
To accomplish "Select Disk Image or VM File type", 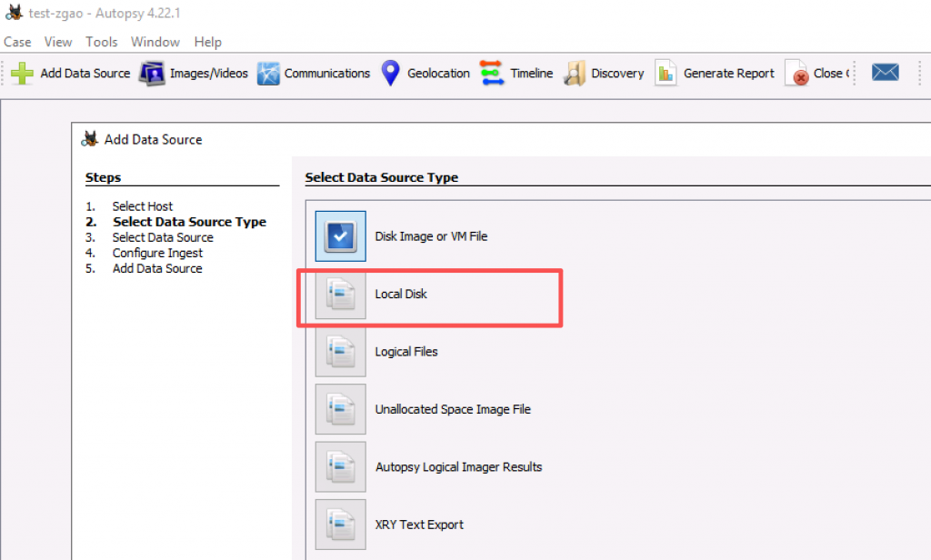I will 341,236.
